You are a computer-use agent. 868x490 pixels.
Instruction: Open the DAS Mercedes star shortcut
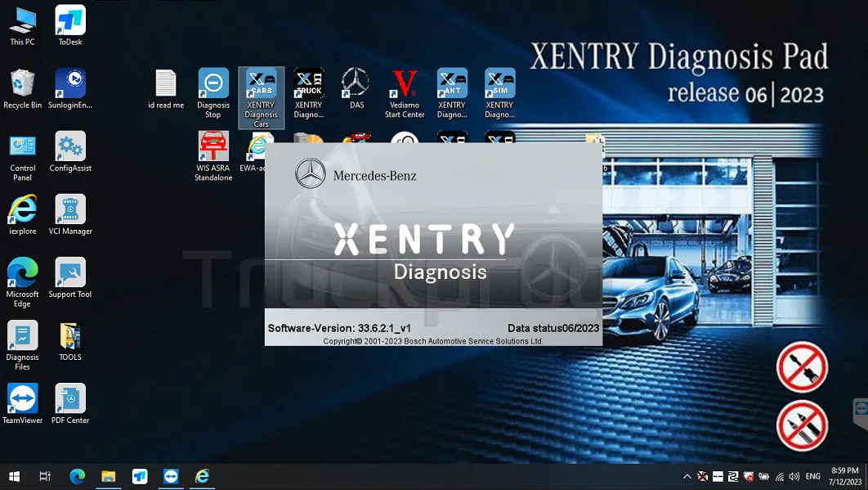pos(356,88)
